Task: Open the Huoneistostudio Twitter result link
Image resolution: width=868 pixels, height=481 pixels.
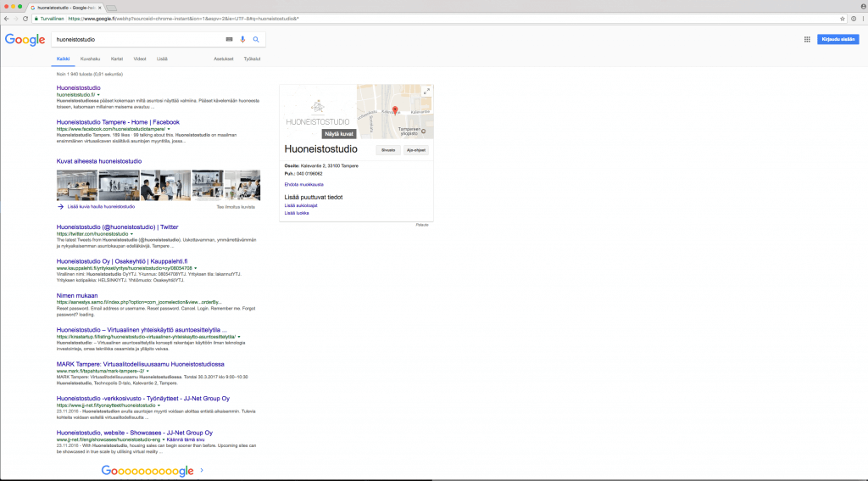Action: [x=117, y=227]
